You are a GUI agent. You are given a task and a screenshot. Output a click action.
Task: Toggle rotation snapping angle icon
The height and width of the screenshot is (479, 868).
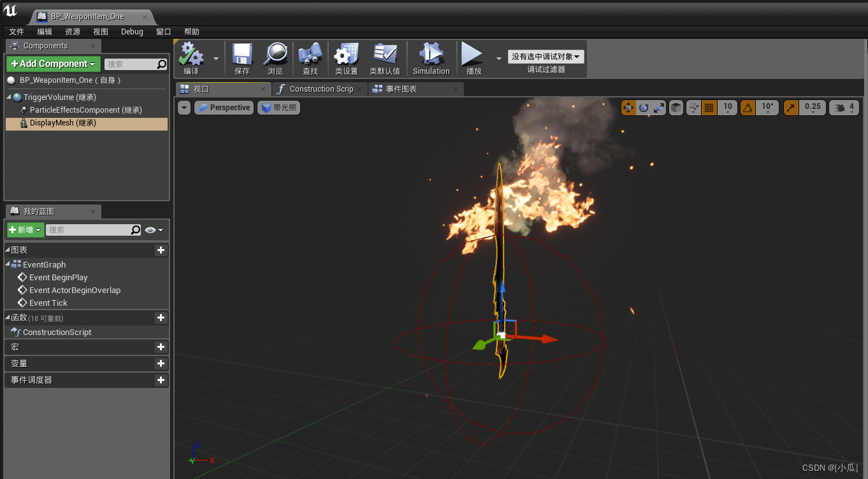(x=748, y=108)
